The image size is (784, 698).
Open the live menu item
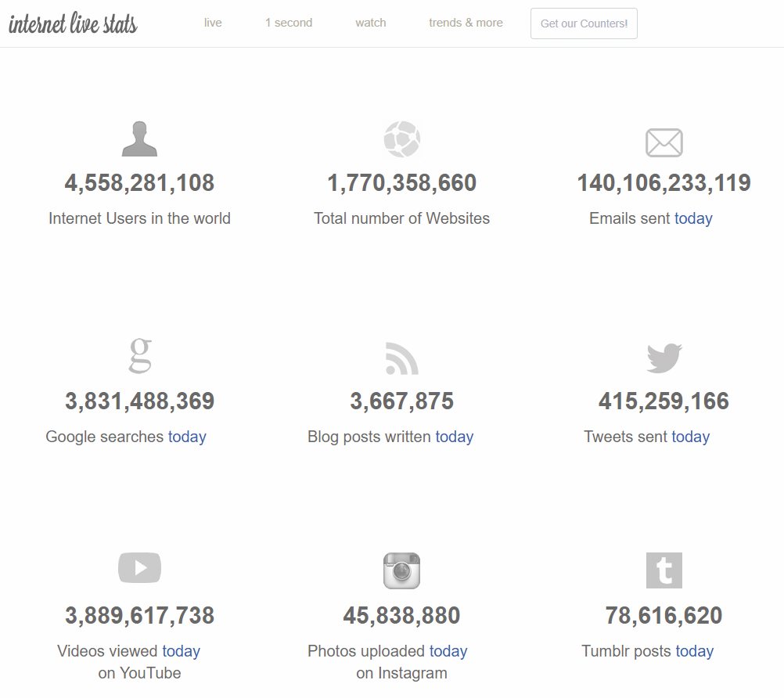[x=213, y=23]
